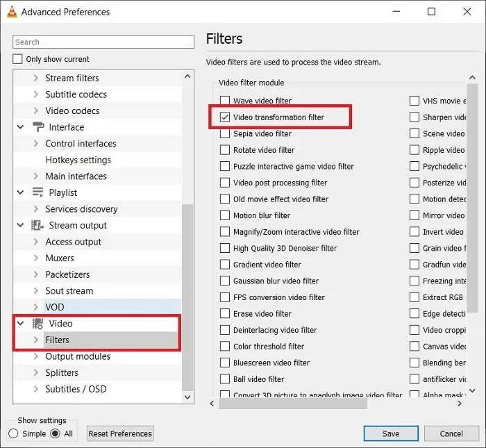
Task: Enable the Only show current checkbox
Action: click(17, 58)
